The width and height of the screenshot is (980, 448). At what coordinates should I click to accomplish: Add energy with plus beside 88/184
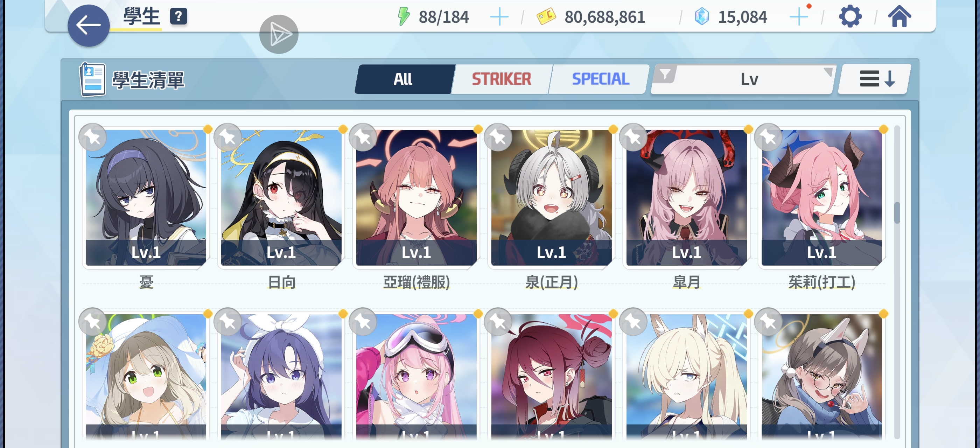(x=499, y=17)
